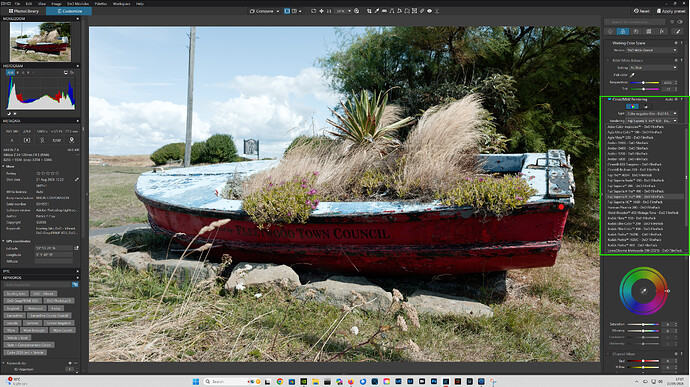Image resolution: width=690 pixels, height=387 pixels.
Task: Open the Palettes menu
Action: [x=101, y=4]
